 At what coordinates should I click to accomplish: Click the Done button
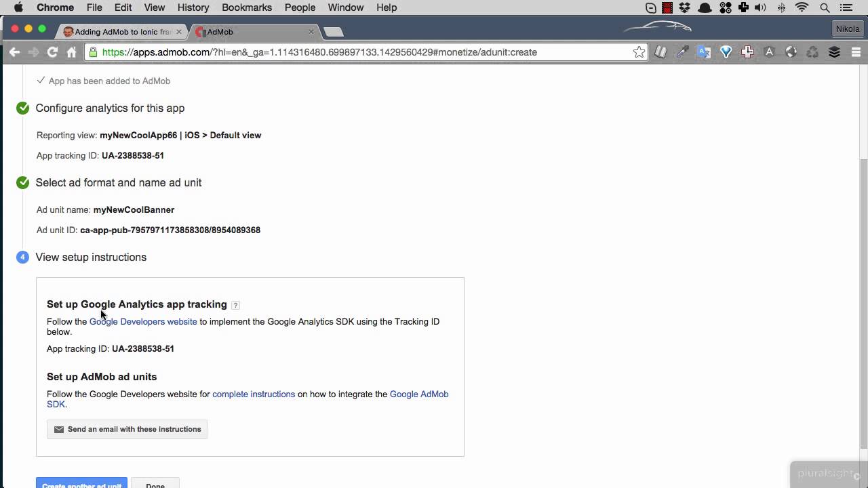(155, 484)
